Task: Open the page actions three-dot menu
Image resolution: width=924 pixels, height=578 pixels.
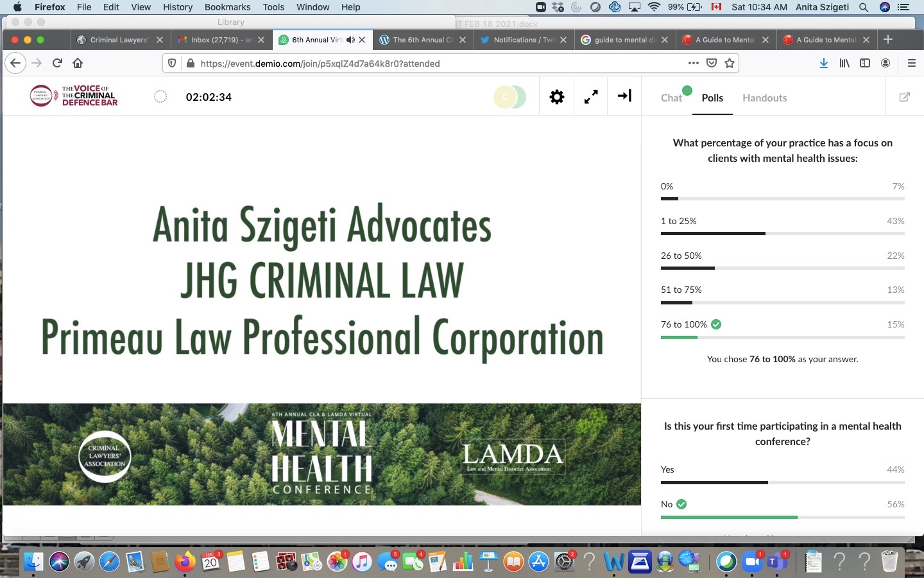Action: point(693,63)
